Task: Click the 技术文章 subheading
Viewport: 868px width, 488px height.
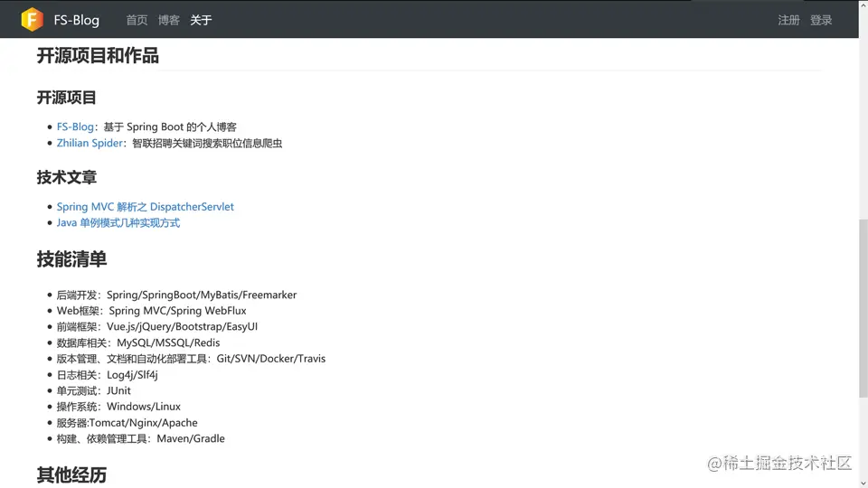Action: coord(66,178)
